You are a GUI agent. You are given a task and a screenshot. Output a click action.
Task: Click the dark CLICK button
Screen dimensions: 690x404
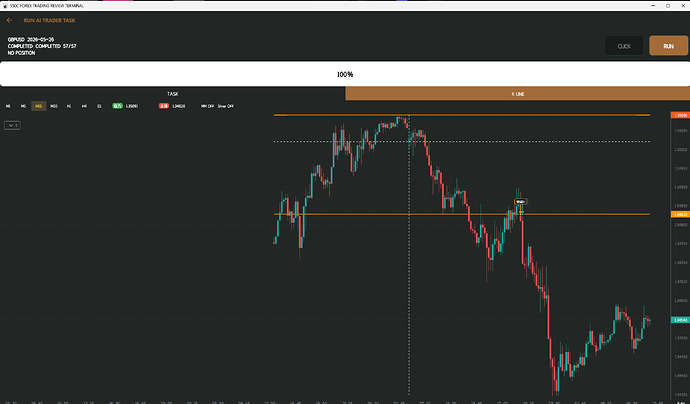[624, 46]
